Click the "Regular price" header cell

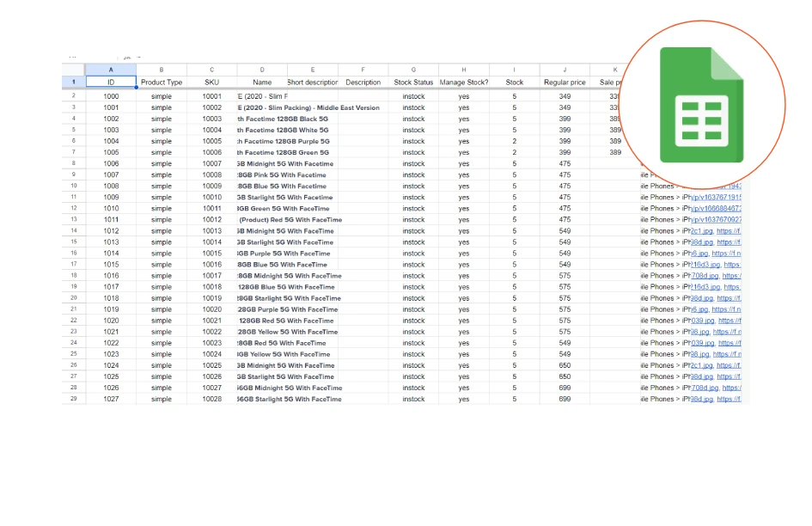(565, 82)
